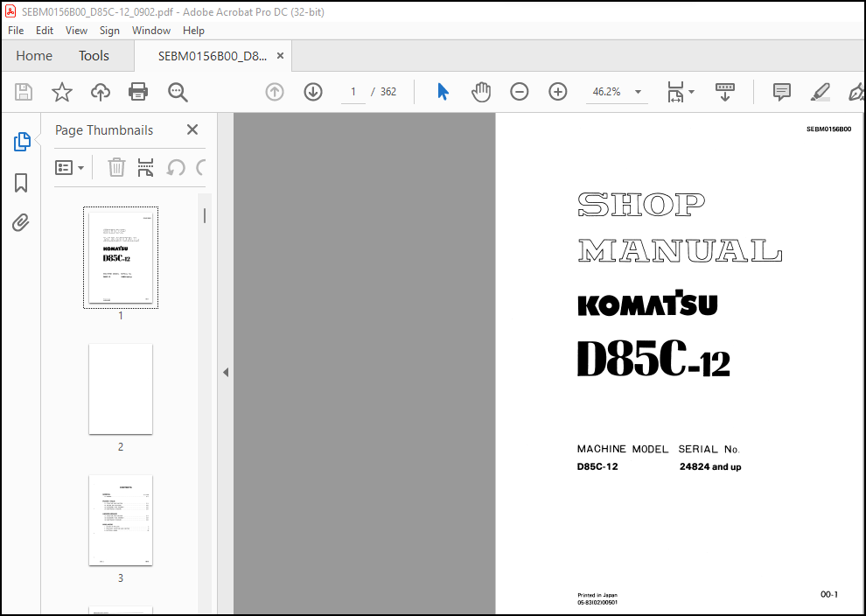The width and height of the screenshot is (866, 616).
Task: Switch to the Home tab
Action: click(34, 56)
